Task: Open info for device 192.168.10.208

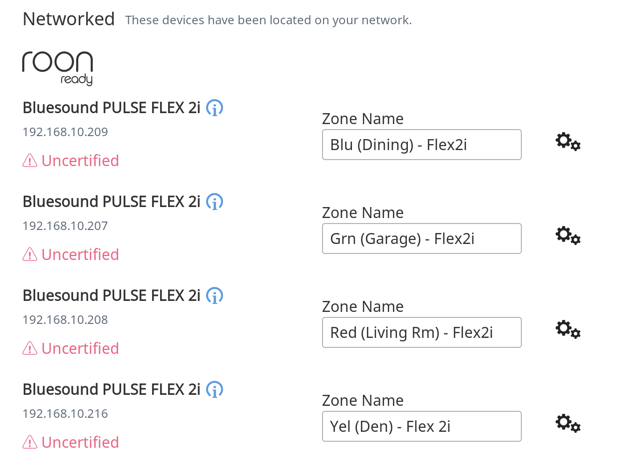Action: (x=215, y=296)
